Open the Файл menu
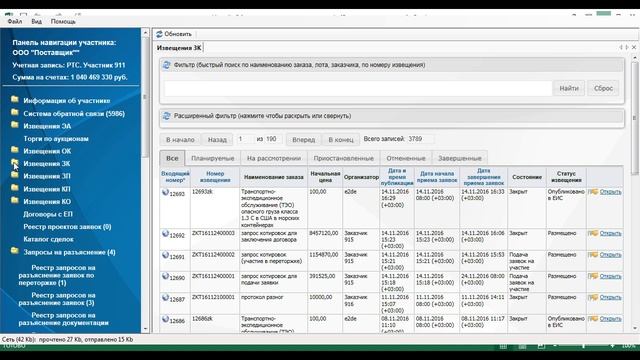This screenshot has height=360, width=640. [x=15, y=21]
